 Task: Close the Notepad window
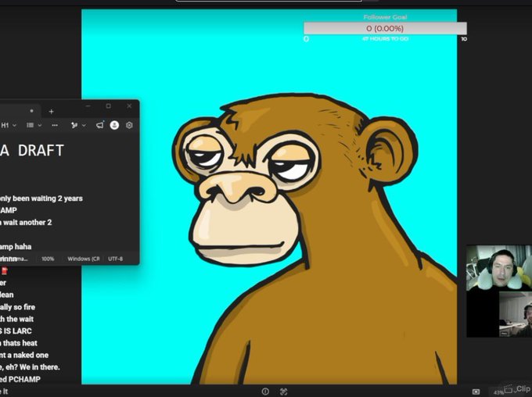point(129,106)
